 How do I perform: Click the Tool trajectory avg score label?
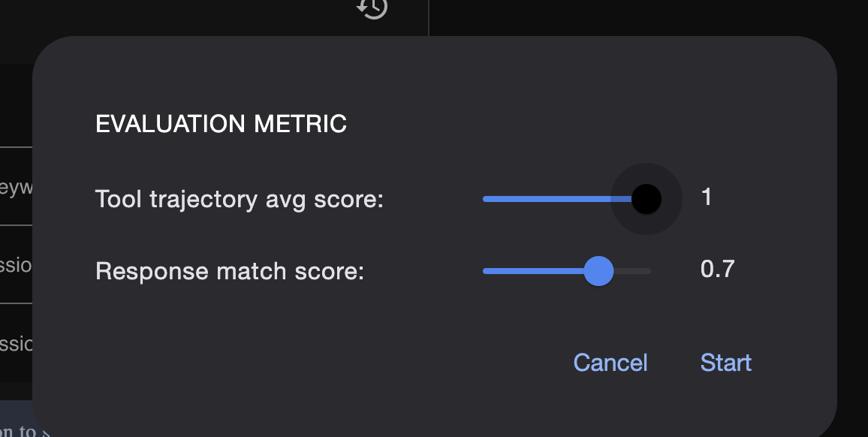pyautogui.click(x=240, y=200)
